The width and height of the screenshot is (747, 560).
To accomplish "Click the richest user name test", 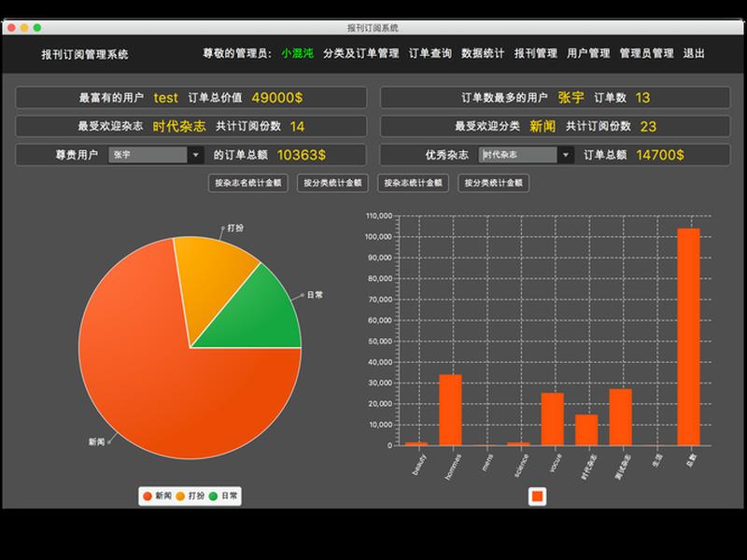I will coord(165,98).
